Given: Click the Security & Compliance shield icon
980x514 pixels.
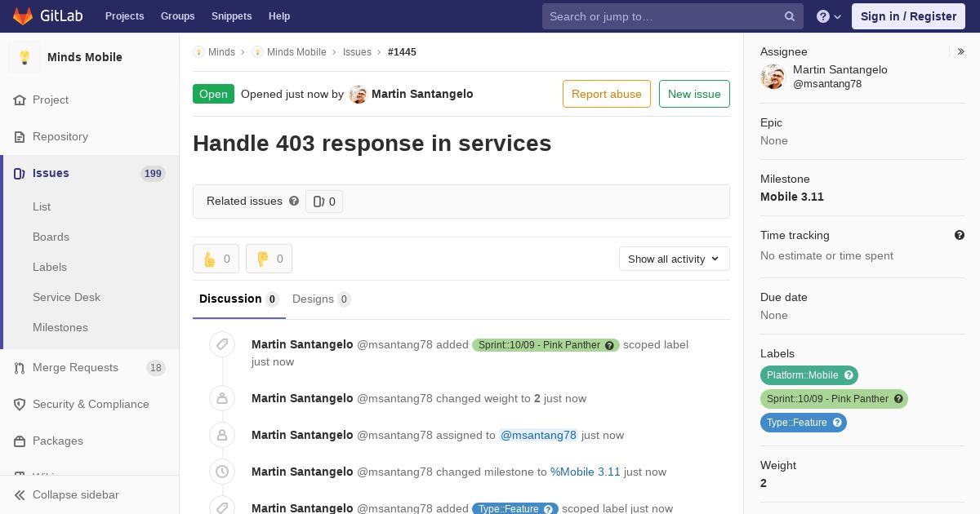Looking at the screenshot, I should (x=20, y=404).
